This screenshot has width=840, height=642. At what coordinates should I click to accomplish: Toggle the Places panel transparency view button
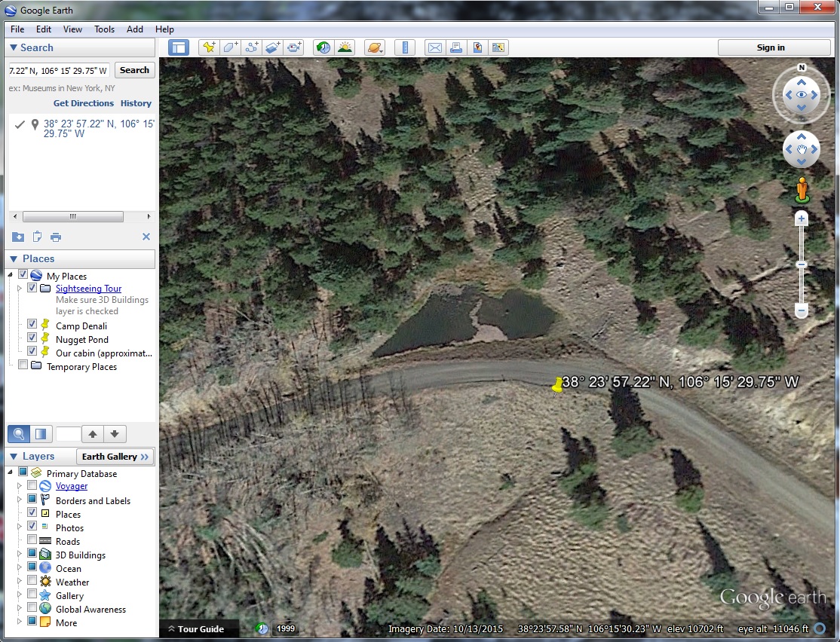pos(41,434)
